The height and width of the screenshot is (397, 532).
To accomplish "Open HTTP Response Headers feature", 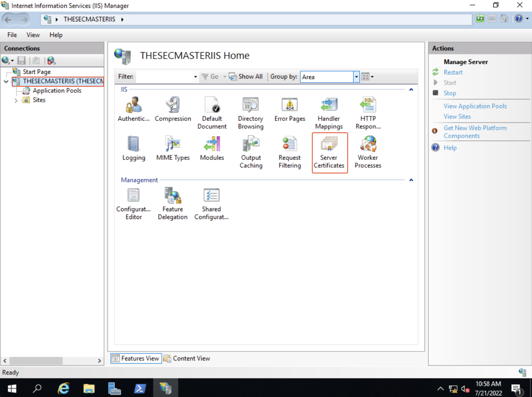I will 368,113.
